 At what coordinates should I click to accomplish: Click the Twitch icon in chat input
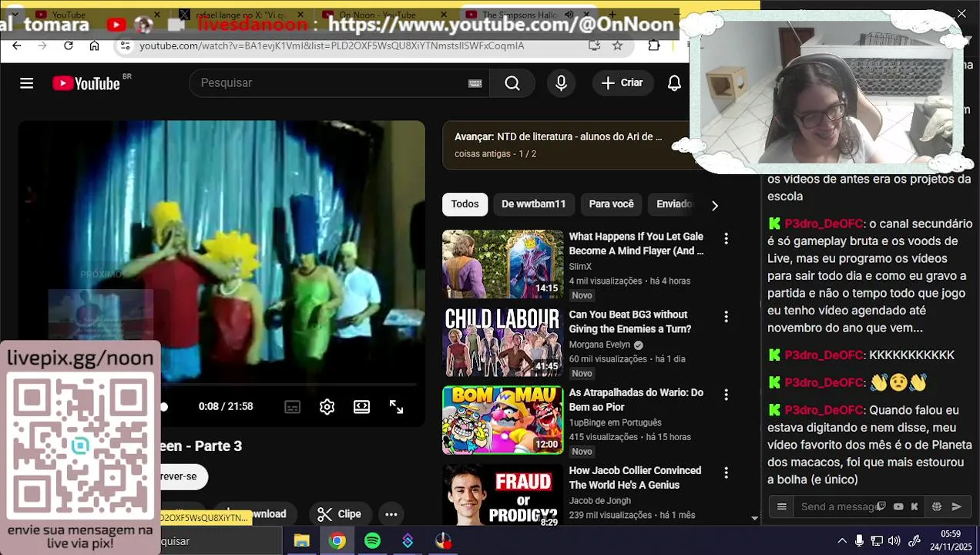pos(881,506)
